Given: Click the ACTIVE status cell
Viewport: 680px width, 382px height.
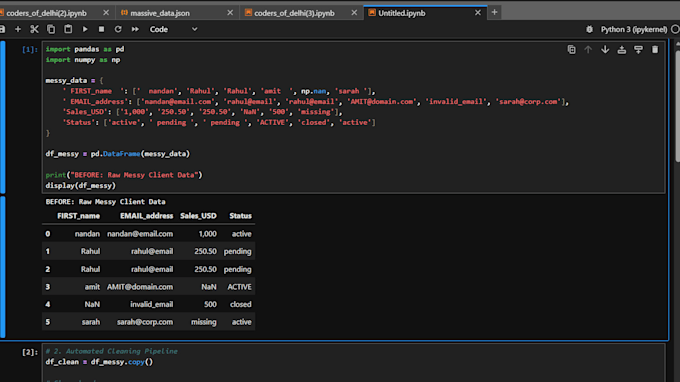Looking at the screenshot, I should (239, 287).
